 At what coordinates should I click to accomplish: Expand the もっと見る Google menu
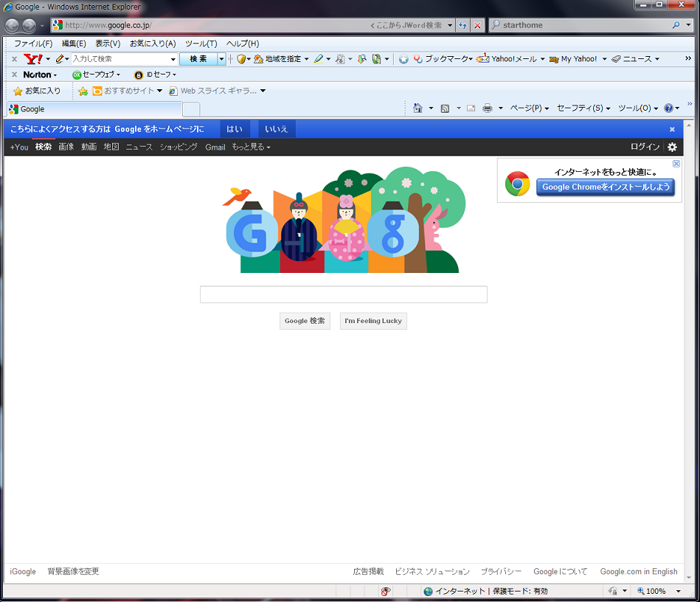pos(251,147)
